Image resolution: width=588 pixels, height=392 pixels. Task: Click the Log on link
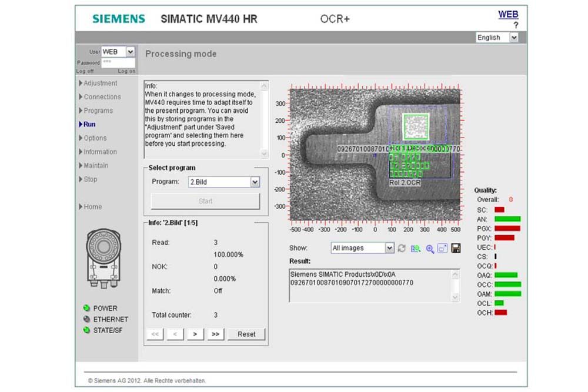126,71
